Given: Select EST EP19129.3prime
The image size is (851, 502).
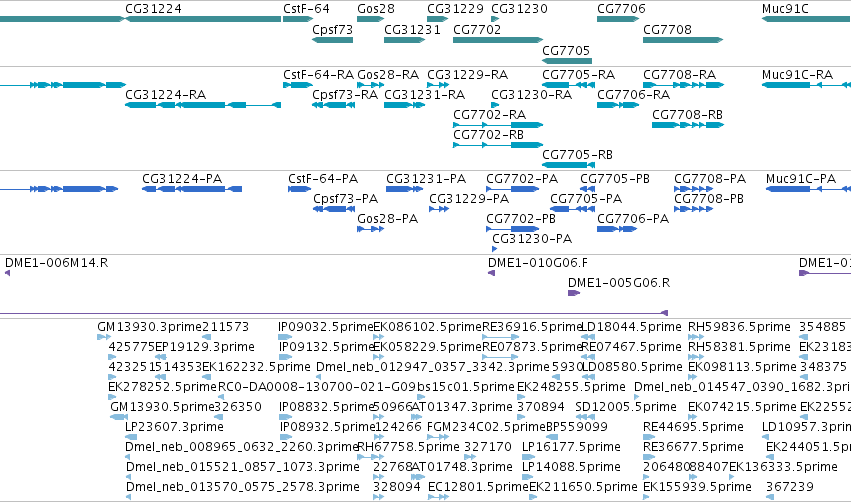Looking at the screenshot, I should (205, 347).
